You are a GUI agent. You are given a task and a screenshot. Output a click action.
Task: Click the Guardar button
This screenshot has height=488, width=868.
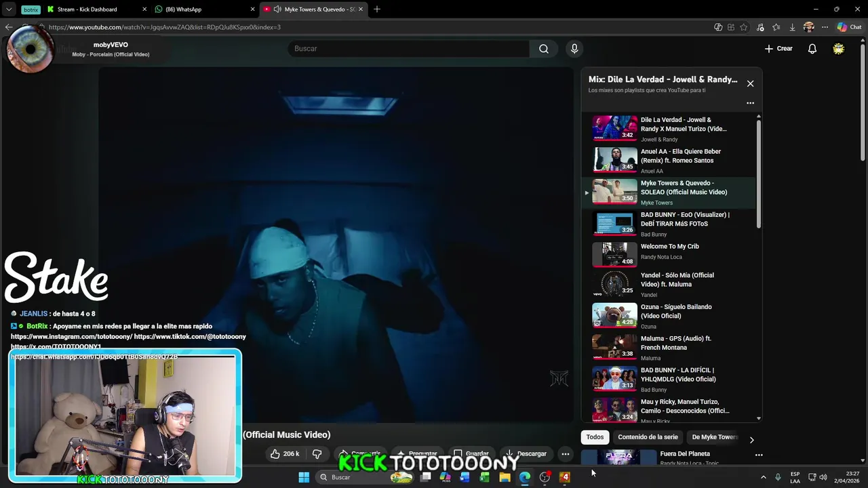(471, 453)
